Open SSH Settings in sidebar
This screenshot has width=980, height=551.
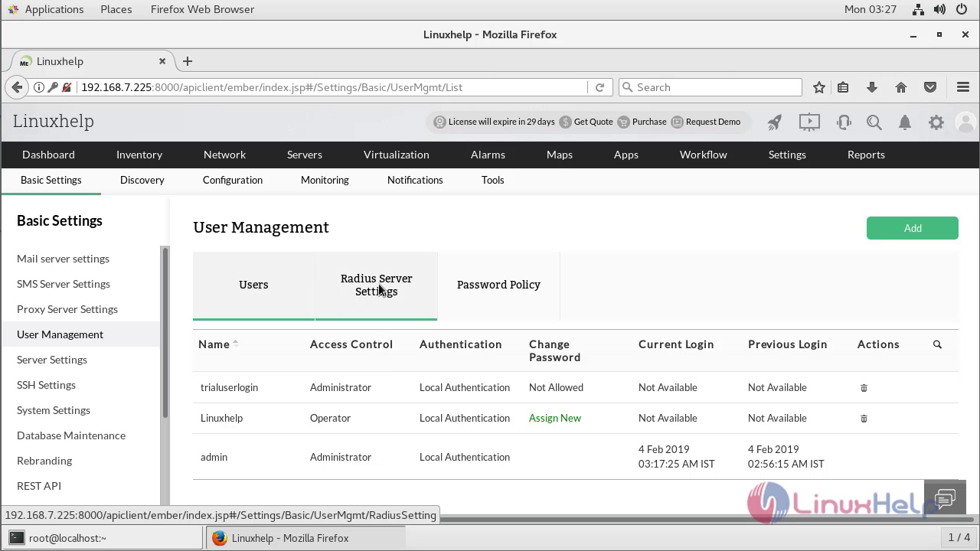pyautogui.click(x=46, y=385)
